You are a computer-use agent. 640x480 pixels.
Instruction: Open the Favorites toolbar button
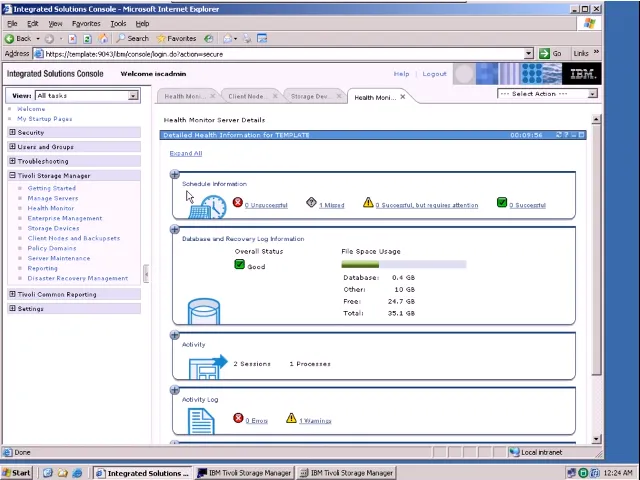pos(176,38)
